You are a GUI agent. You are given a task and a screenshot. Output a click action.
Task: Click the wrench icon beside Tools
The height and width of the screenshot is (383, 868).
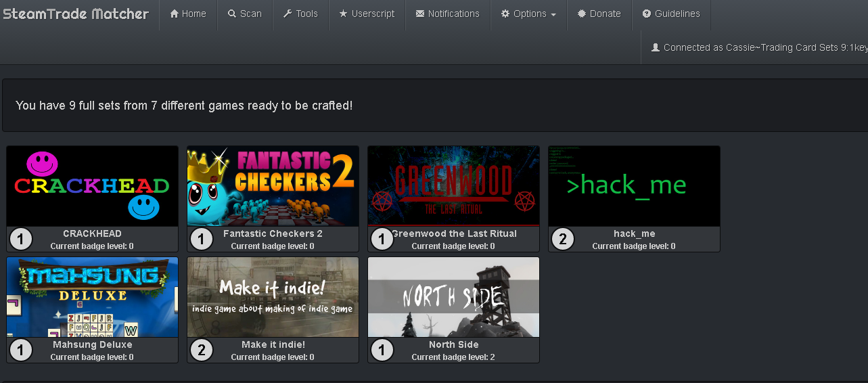[x=288, y=14]
